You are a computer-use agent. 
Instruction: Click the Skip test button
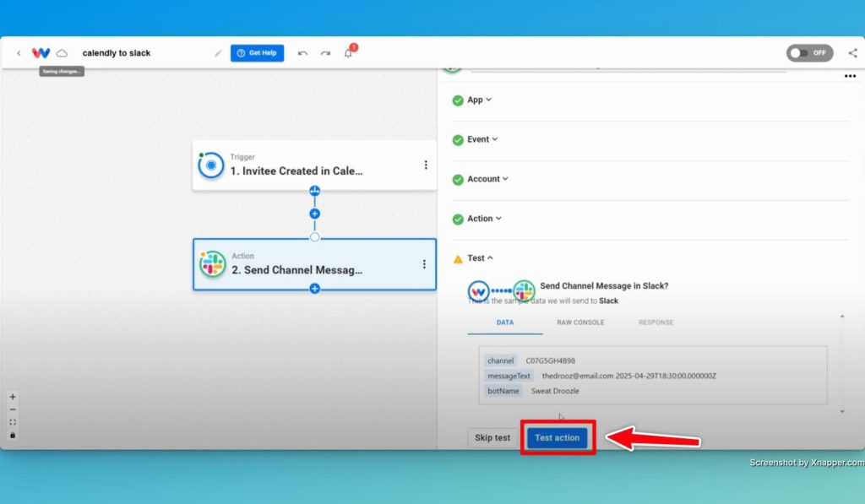[492, 438]
